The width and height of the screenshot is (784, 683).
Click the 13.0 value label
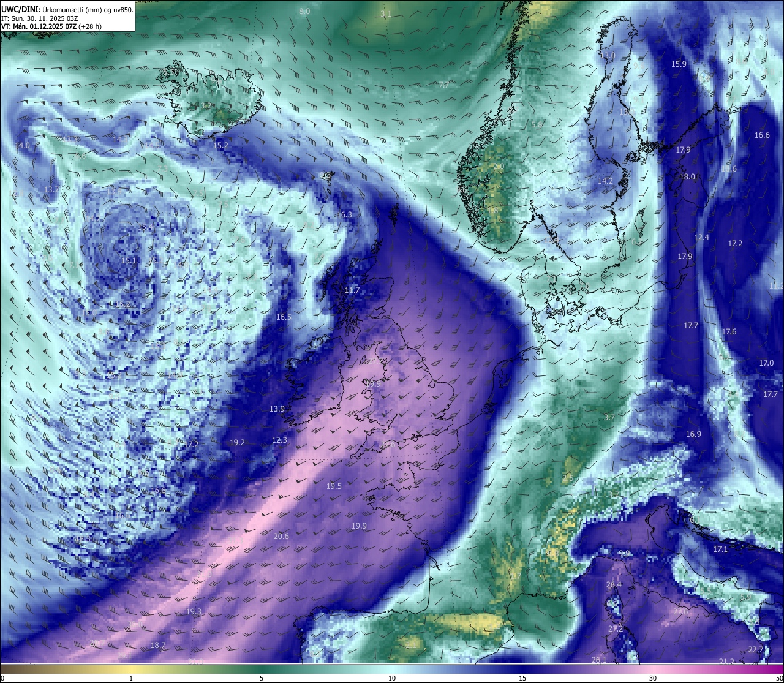point(608,55)
